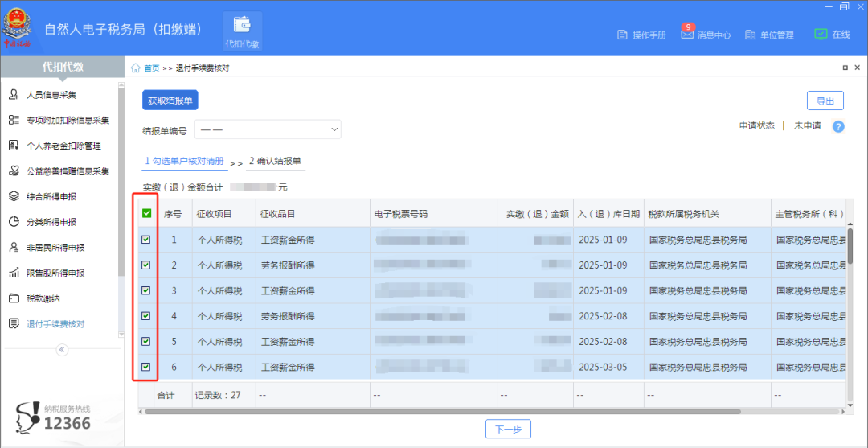This screenshot has height=448, width=868.
Task: Open 综合所得申报 in sidebar
Action: [51, 196]
